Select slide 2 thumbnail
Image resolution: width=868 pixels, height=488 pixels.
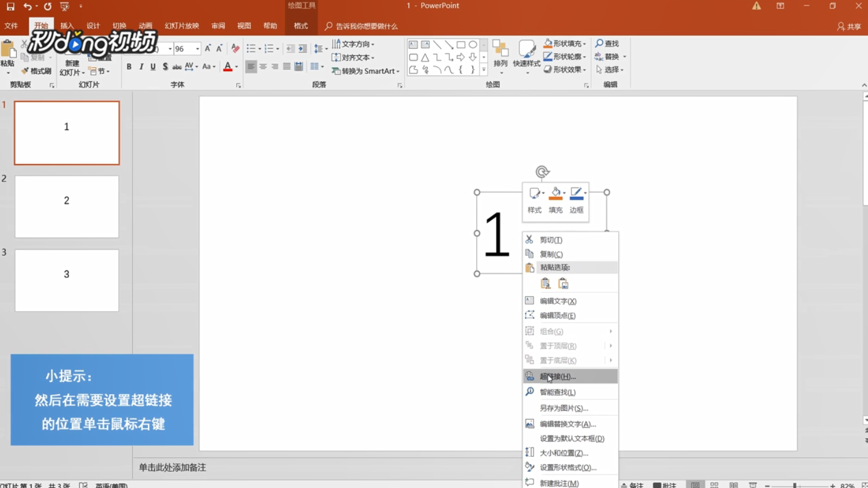[x=67, y=207]
